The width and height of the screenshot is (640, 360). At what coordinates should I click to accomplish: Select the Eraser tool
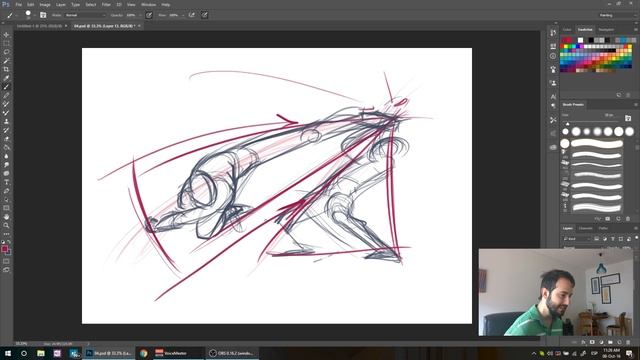coord(6,139)
